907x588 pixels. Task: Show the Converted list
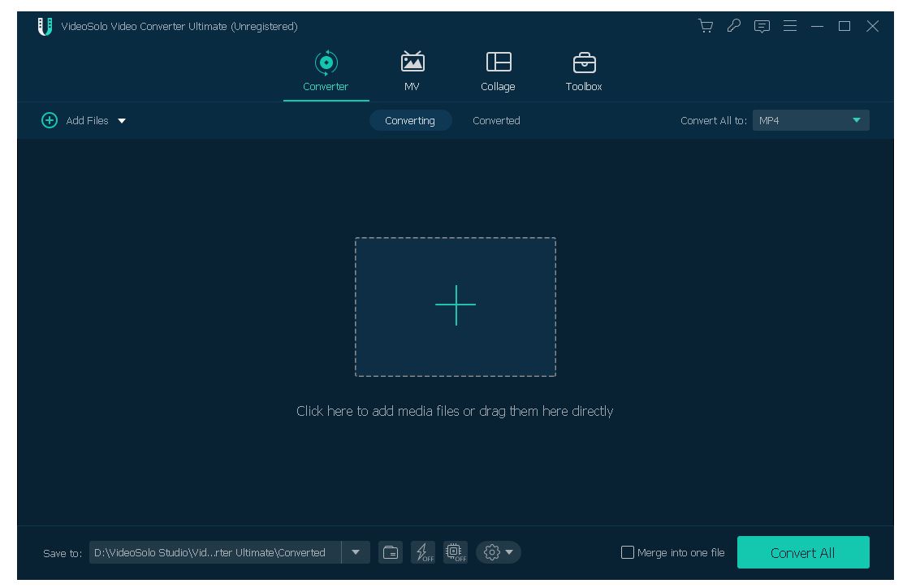tap(496, 120)
